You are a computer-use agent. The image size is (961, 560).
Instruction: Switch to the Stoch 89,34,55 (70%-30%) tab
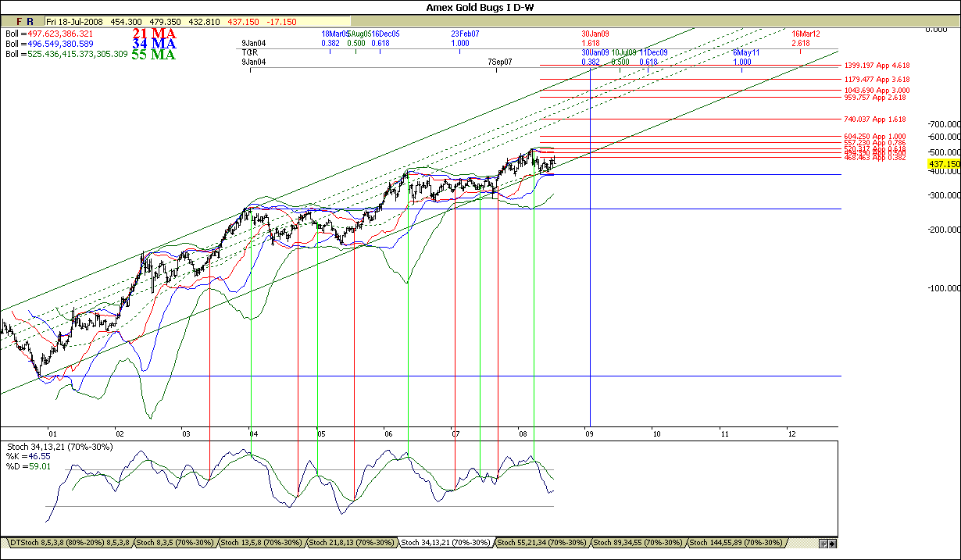[639, 542]
